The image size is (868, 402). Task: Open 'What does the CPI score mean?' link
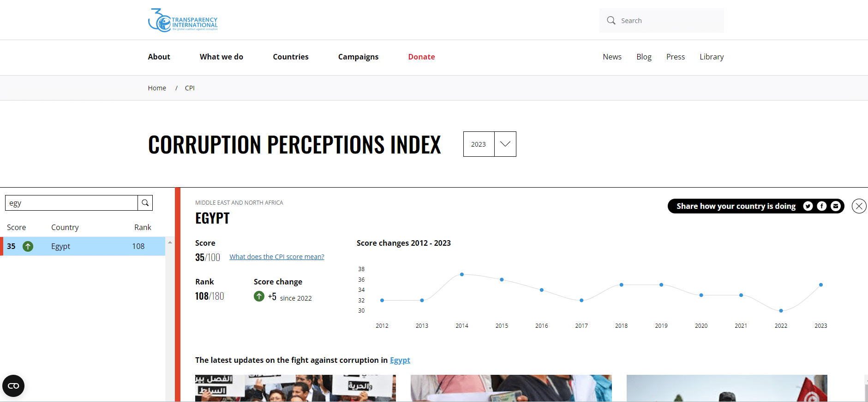277,257
